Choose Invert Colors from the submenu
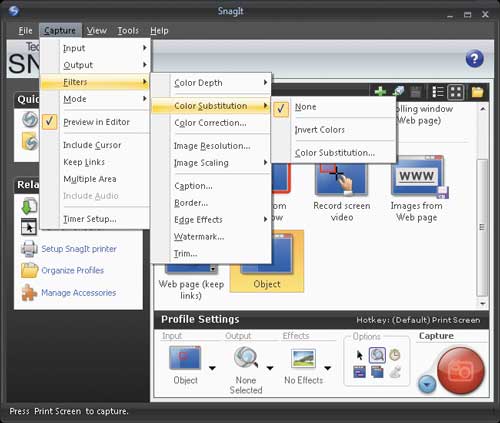Screen dimensions: 500x423 coord(334,130)
